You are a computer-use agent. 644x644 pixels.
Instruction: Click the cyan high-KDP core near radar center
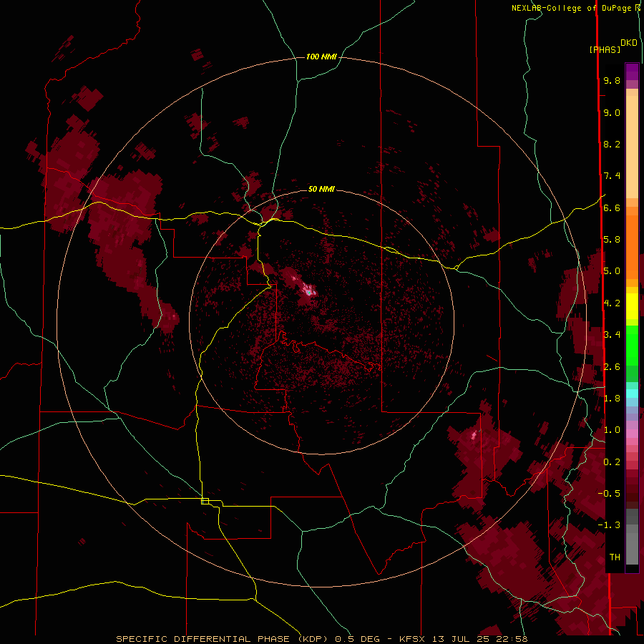308,292
